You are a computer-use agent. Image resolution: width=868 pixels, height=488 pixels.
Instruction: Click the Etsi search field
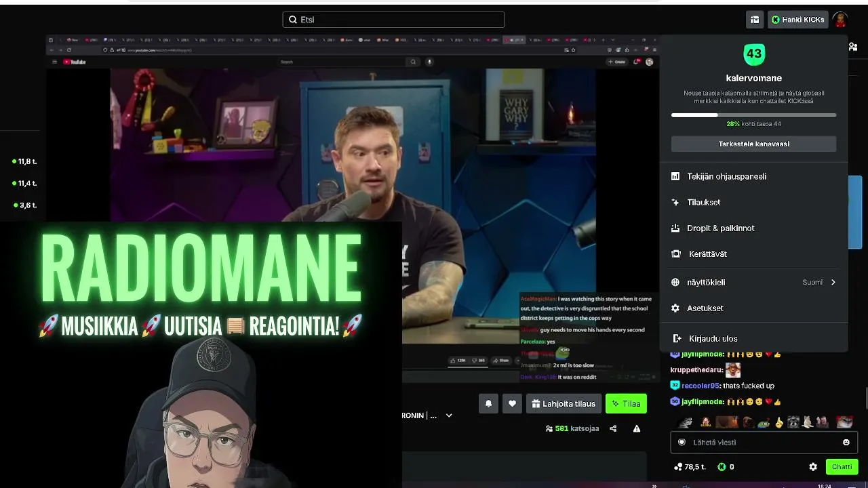pyautogui.click(x=393, y=20)
